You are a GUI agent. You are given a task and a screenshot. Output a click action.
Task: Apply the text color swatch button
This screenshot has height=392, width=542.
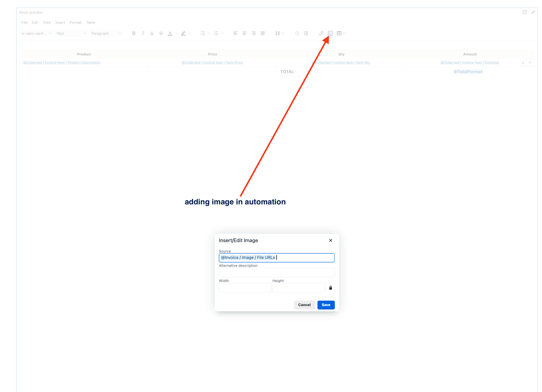tap(170, 34)
